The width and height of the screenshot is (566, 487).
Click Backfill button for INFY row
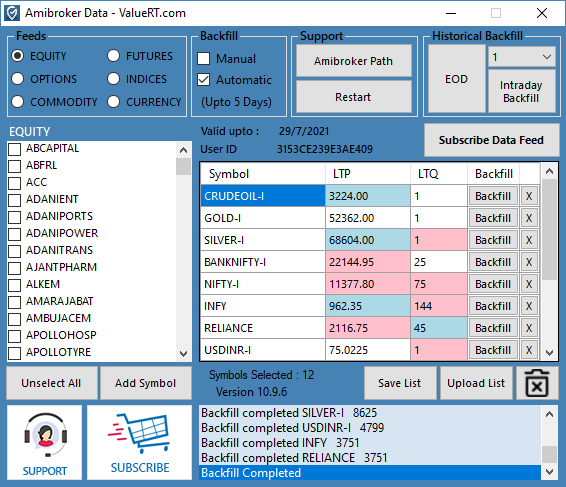[x=493, y=306]
